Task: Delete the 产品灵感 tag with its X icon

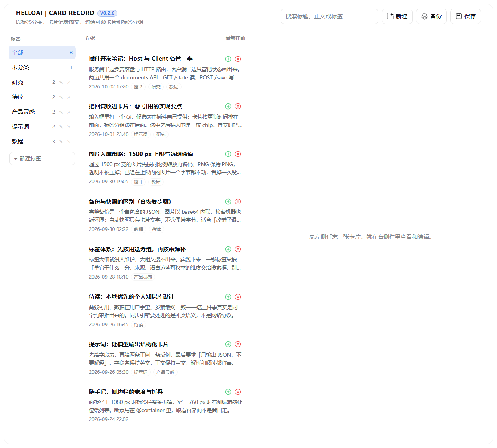Action: [x=69, y=112]
